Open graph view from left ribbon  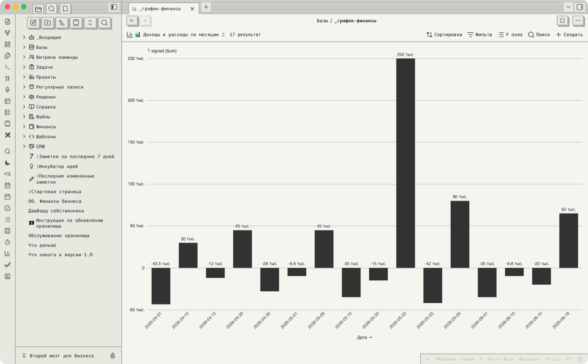click(x=7, y=33)
